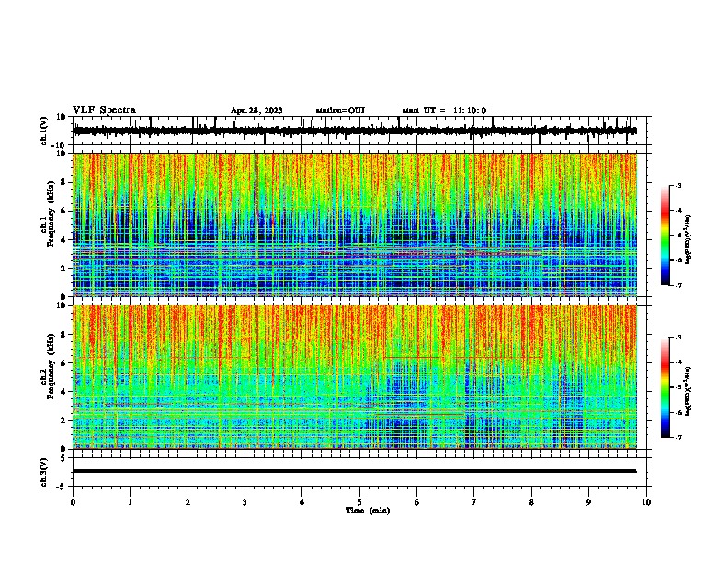Click the "Time (min)" axis label

click(368, 511)
